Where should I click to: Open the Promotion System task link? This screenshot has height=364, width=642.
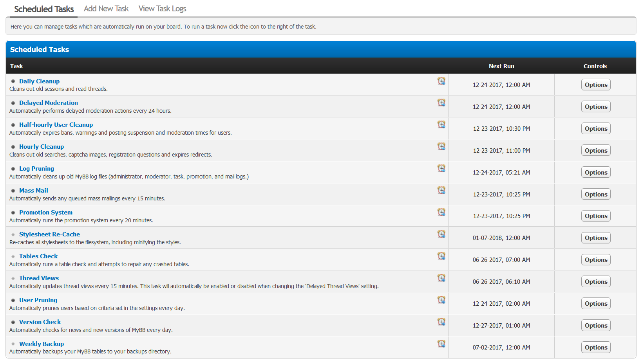click(46, 213)
